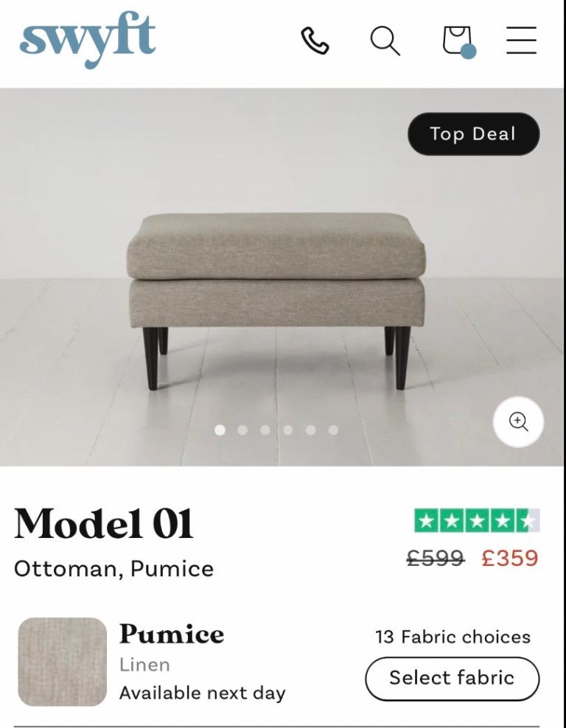Zoom into the ottoman product image
566x728 pixels.
518,422
